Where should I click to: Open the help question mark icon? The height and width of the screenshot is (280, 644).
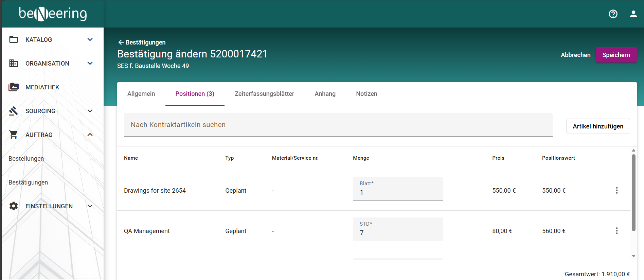613,14
